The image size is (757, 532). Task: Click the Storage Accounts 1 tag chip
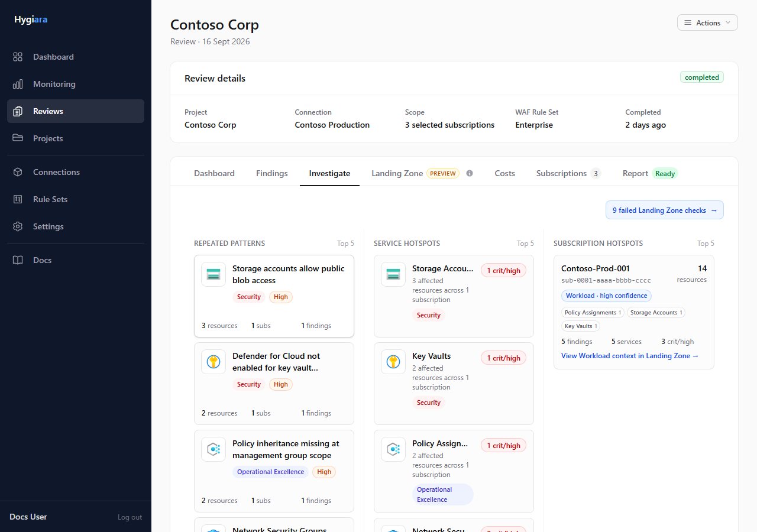pyautogui.click(x=656, y=313)
